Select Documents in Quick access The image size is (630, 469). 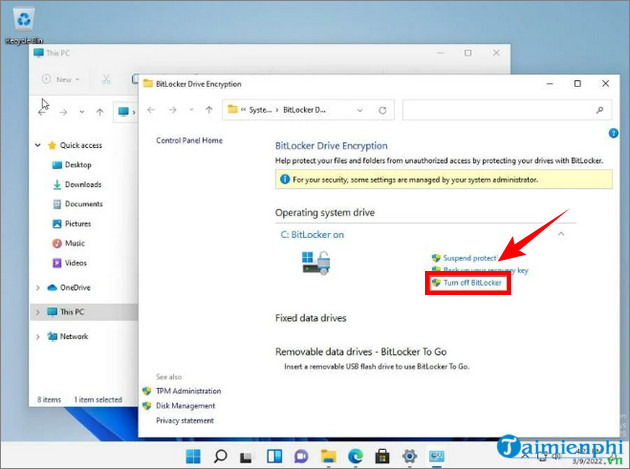pos(84,204)
